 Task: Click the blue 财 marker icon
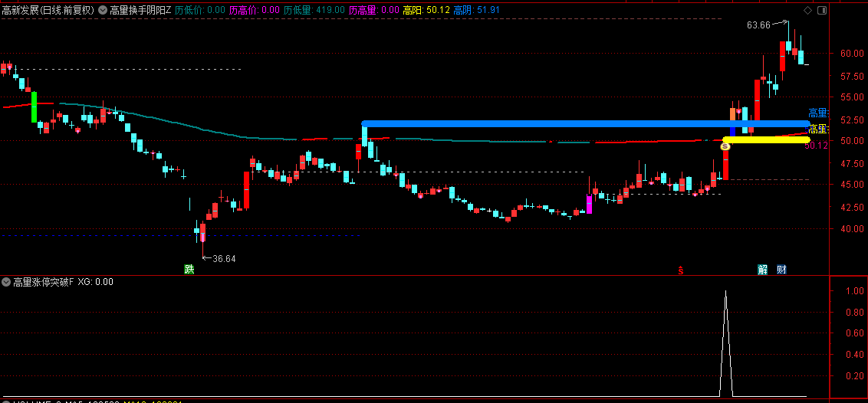click(x=781, y=270)
